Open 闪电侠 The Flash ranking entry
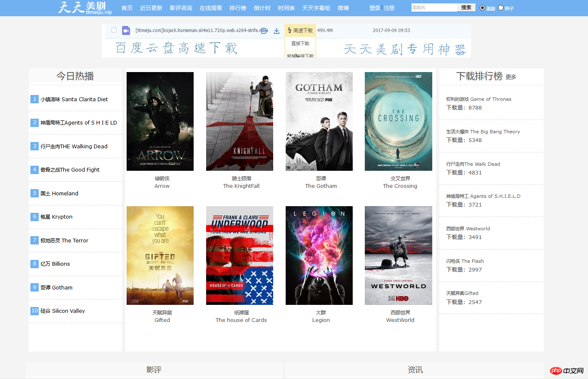Viewport: 588px width, 379px height. click(465, 261)
